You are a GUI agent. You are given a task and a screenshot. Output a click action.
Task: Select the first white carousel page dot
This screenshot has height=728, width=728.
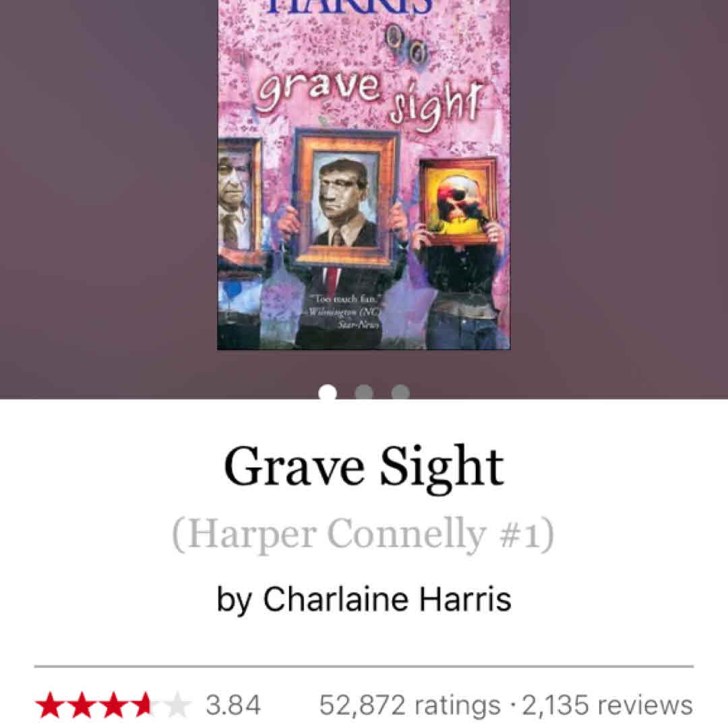point(328,392)
